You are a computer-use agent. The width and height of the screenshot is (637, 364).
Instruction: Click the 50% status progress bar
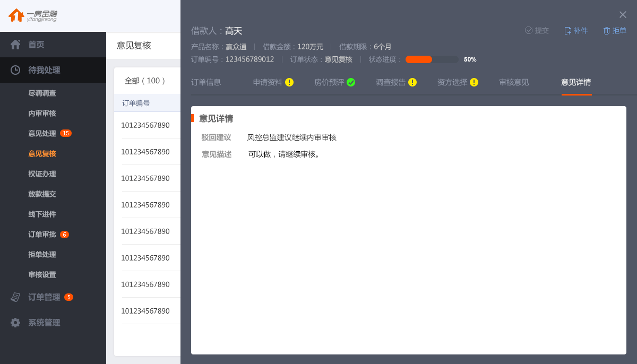432,59
